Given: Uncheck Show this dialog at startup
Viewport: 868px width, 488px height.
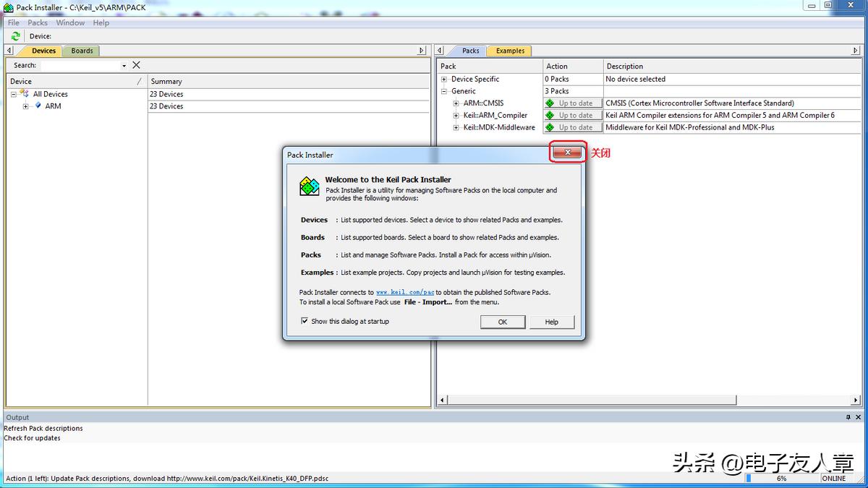Looking at the screenshot, I should tap(305, 321).
